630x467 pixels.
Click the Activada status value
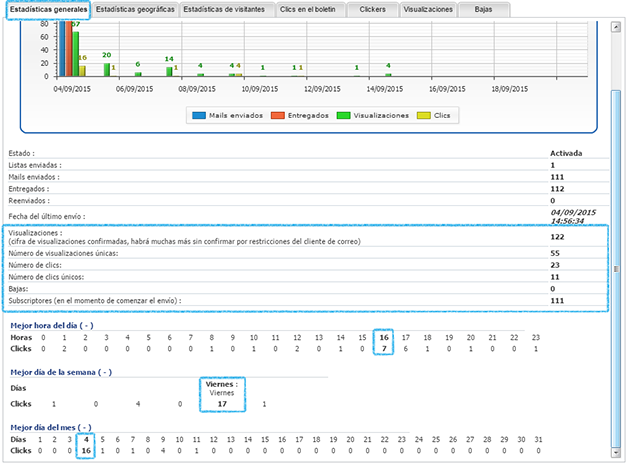566,154
